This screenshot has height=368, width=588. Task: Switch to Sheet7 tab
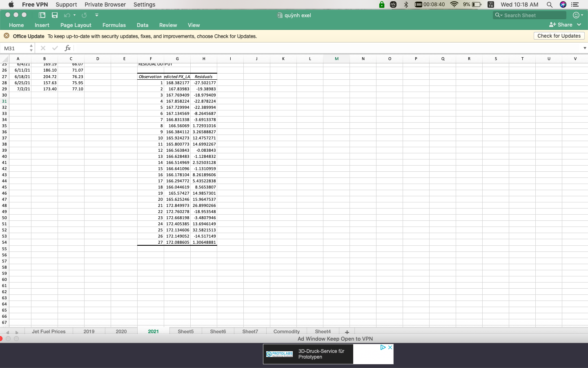pos(250,331)
